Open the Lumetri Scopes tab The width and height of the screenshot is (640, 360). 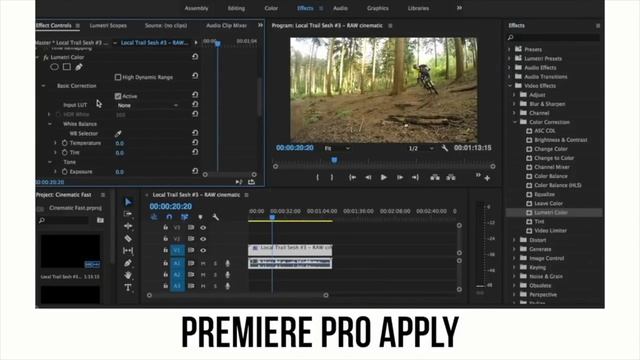pyautogui.click(x=108, y=25)
